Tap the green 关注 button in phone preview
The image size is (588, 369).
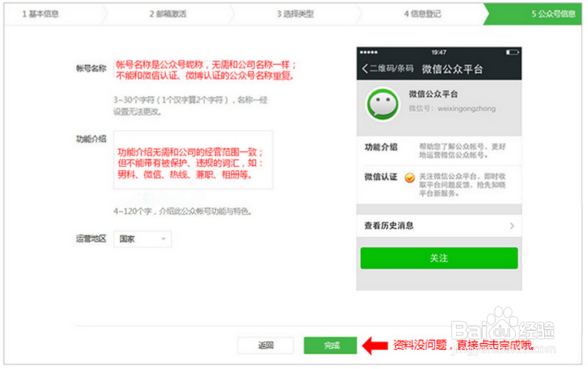click(x=439, y=258)
